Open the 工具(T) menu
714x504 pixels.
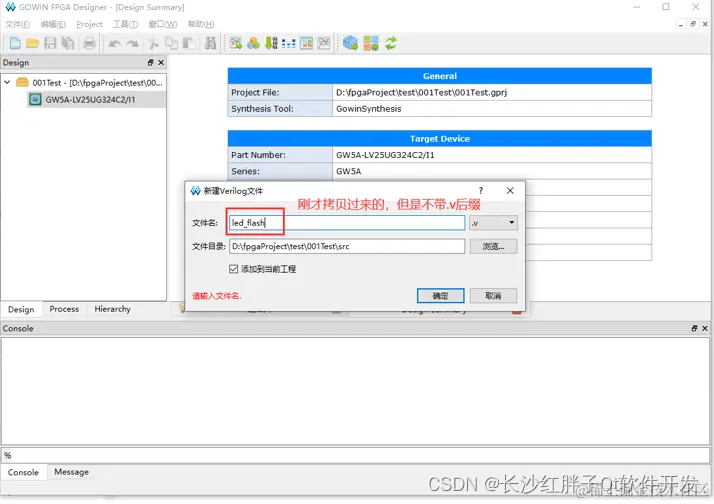coord(125,24)
